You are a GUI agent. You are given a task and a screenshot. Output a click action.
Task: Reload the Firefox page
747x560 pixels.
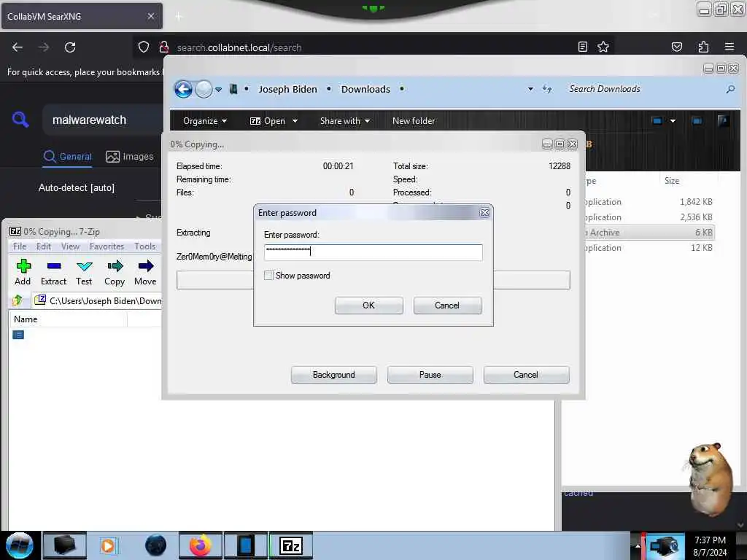(70, 47)
